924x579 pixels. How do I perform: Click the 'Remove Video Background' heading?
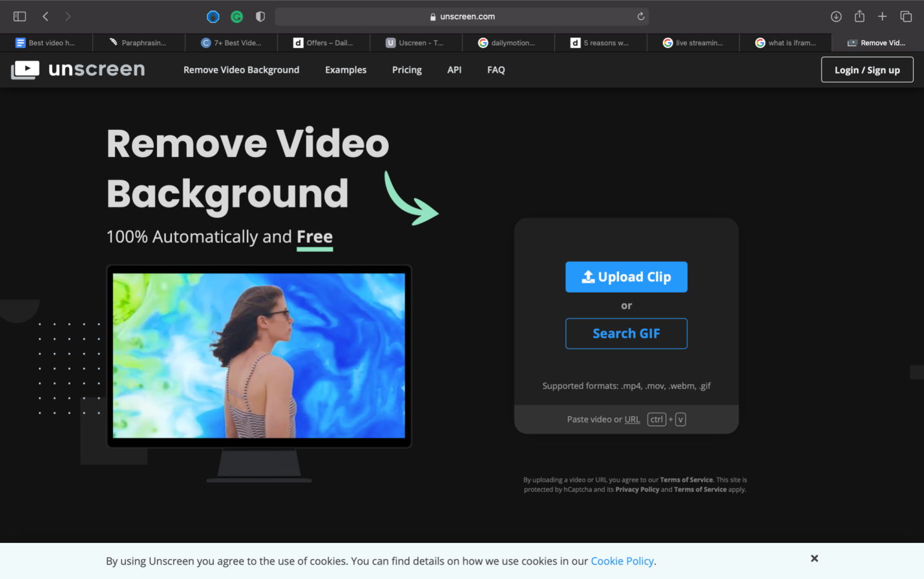(x=247, y=168)
